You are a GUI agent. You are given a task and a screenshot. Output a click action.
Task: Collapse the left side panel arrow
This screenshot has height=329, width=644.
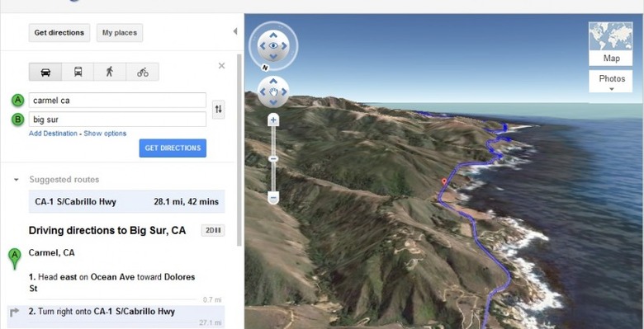point(235,31)
